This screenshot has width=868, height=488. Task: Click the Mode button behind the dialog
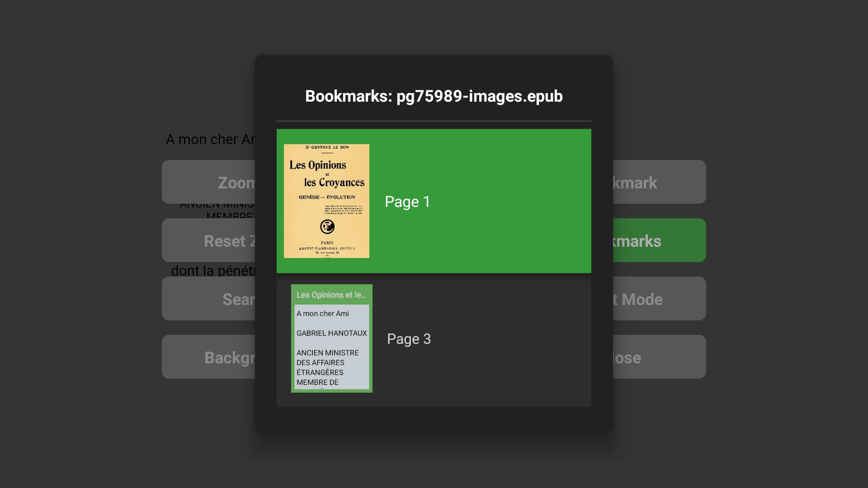pos(659,299)
